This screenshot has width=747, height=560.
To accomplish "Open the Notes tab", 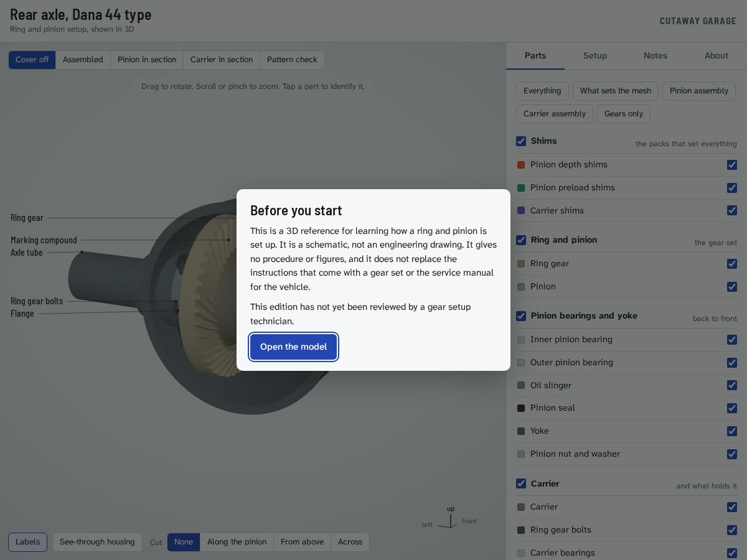I will tap(655, 55).
